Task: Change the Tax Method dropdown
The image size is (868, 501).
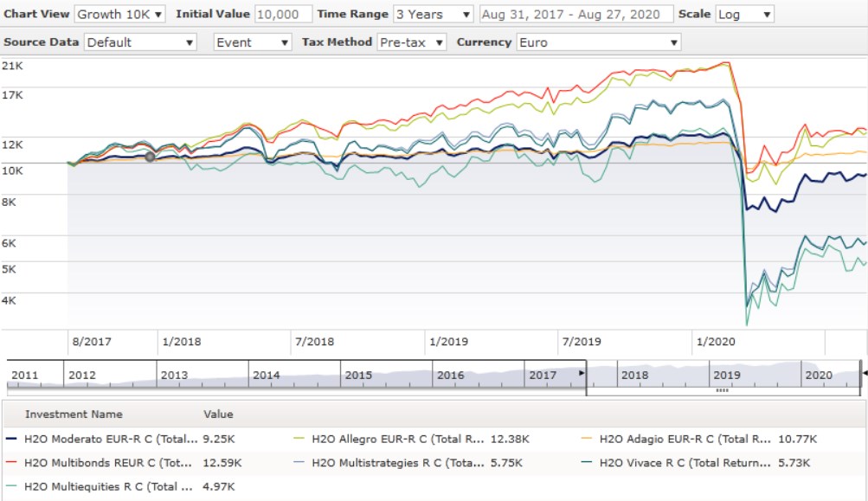Action: [412, 42]
